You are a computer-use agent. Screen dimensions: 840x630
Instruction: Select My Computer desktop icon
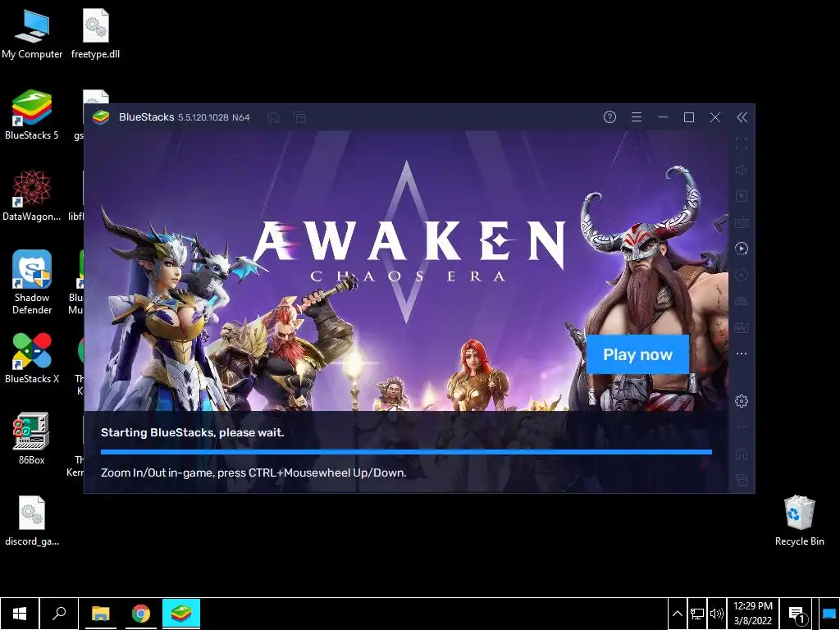click(x=32, y=34)
